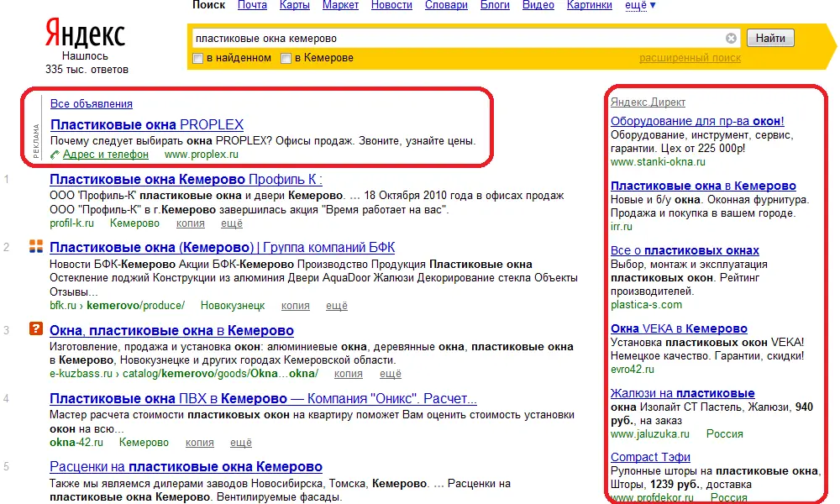Viewport: 840px width, 504px height.
Task: Open the Пластиковые окна PROPLEX ad link
Action: point(147,125)
